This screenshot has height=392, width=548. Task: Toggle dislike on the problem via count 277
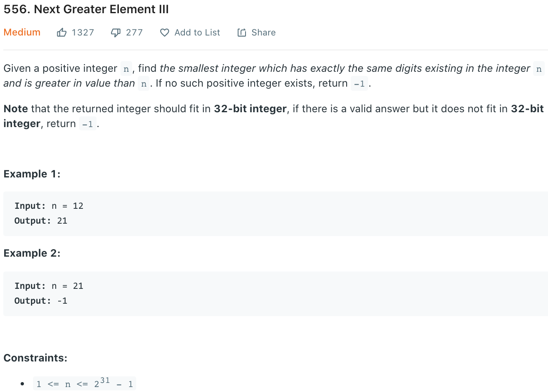135,32
